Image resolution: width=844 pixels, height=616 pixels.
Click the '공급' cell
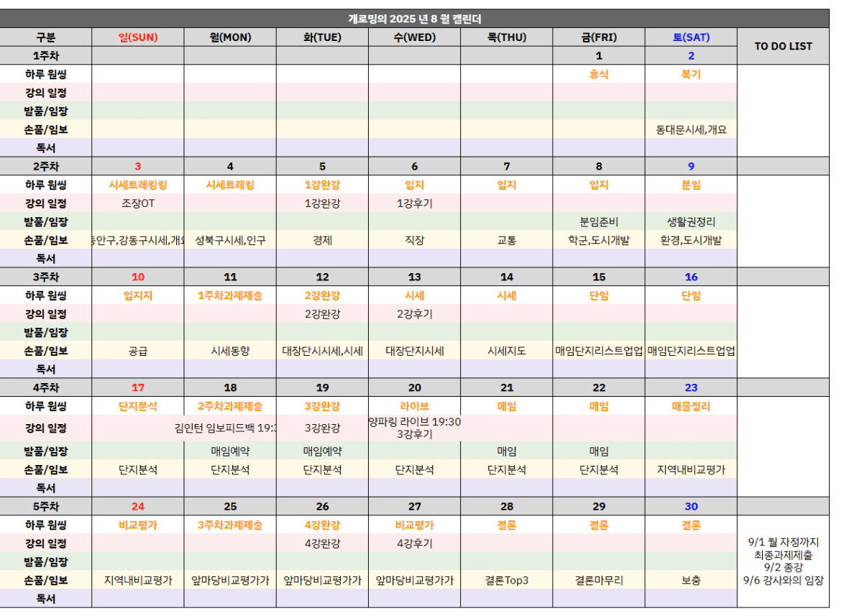tap(138, 351)
